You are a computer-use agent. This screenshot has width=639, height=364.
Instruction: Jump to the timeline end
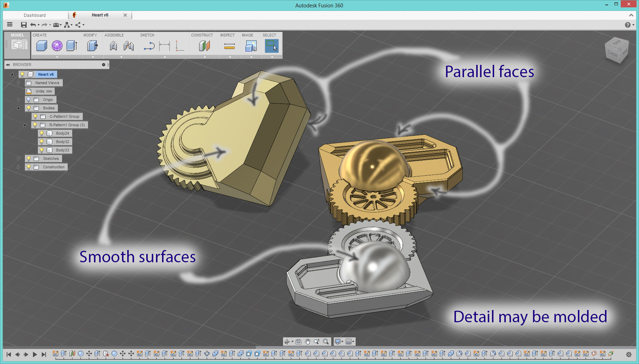43,355
